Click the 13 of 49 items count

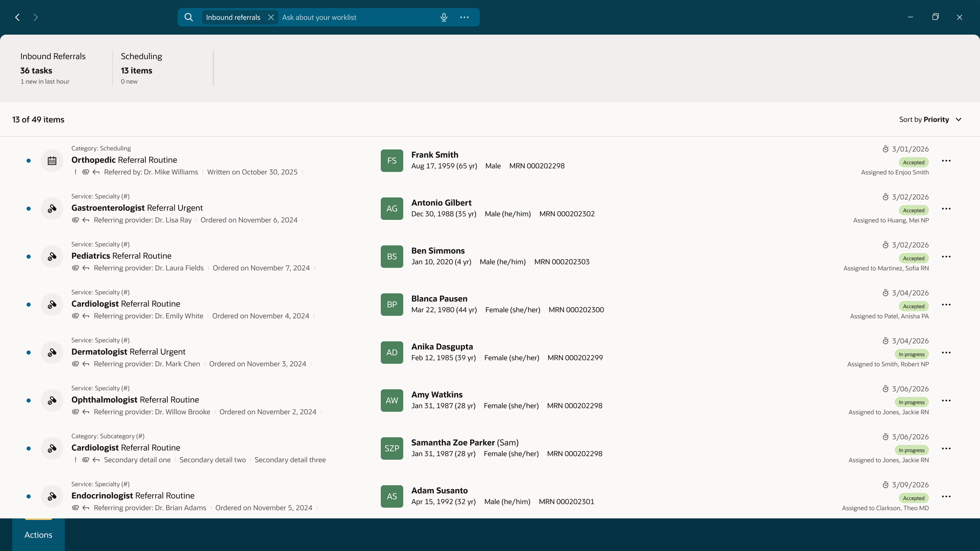(38, 120)
